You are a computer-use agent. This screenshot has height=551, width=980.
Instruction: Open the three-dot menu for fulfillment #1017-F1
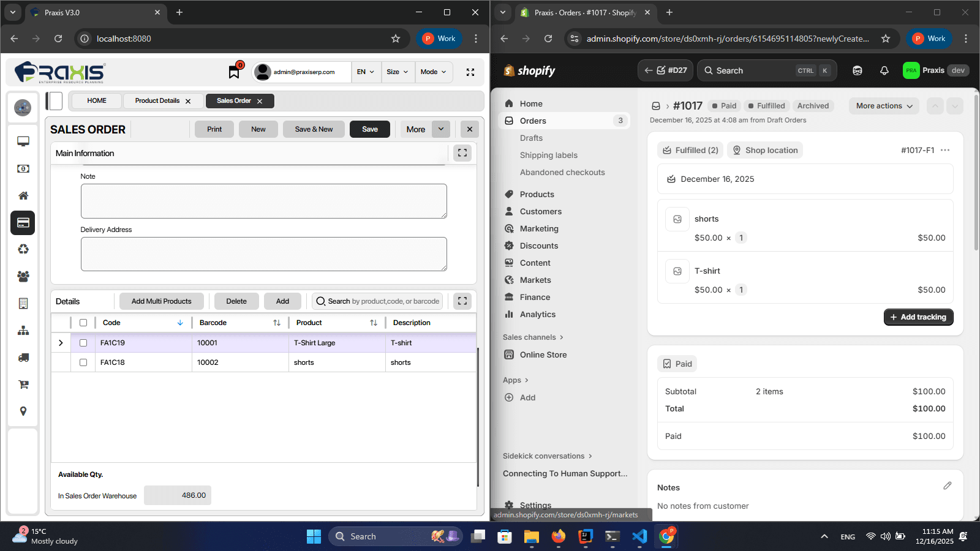click(x=945, y=150)
